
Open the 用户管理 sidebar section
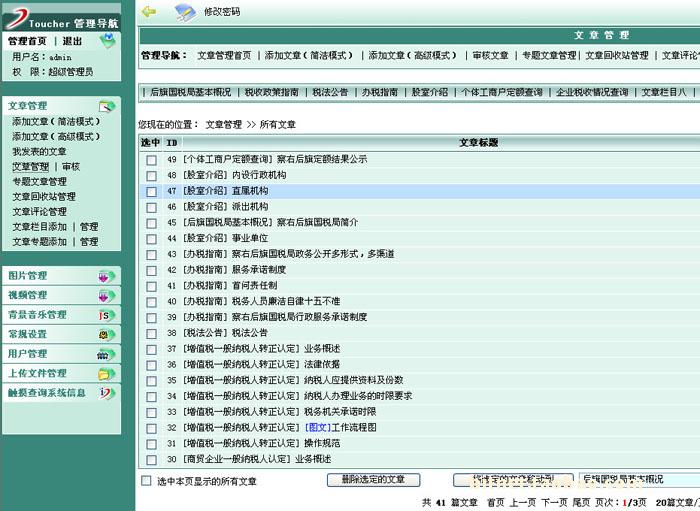(x=27, y=353)
